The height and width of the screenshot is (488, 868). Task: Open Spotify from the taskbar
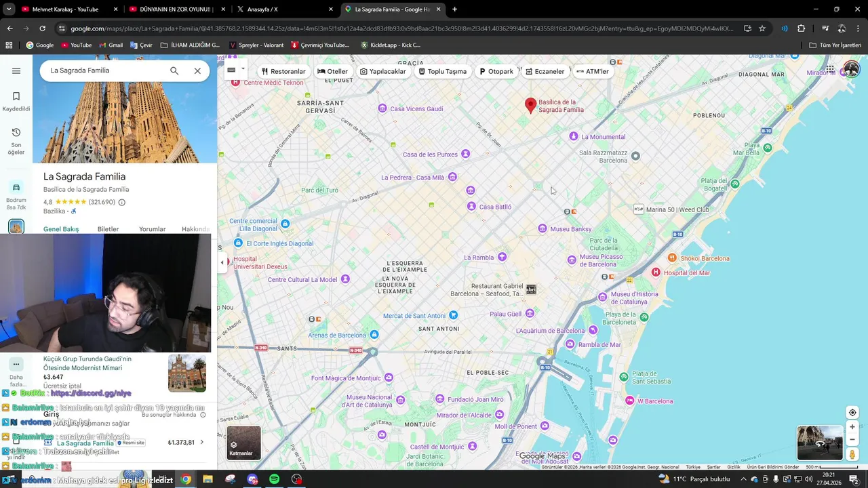click(x=274, y=479)
